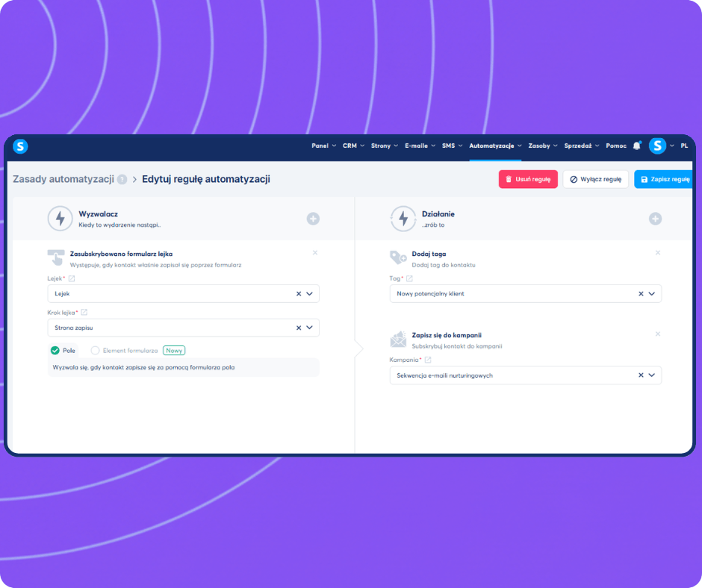Image resolution: width=702 pixels, height=588 pixels.
Task: Expand the Kampania dropdown arrow
Action: 651,375
